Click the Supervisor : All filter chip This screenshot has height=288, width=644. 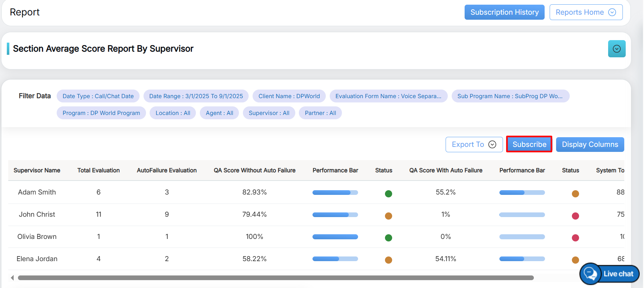(x=269, y=113)
